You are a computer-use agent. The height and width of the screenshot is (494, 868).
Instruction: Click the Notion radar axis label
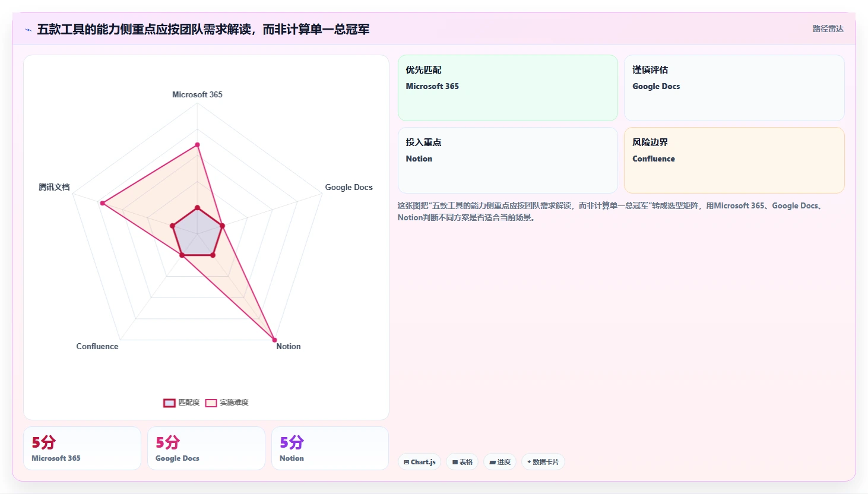point(289,346)
